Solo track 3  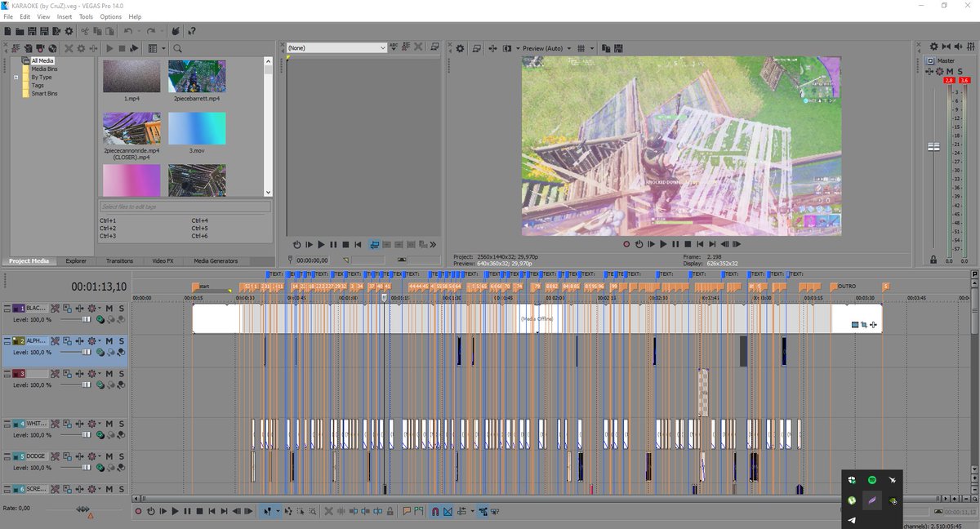[121, 373]
